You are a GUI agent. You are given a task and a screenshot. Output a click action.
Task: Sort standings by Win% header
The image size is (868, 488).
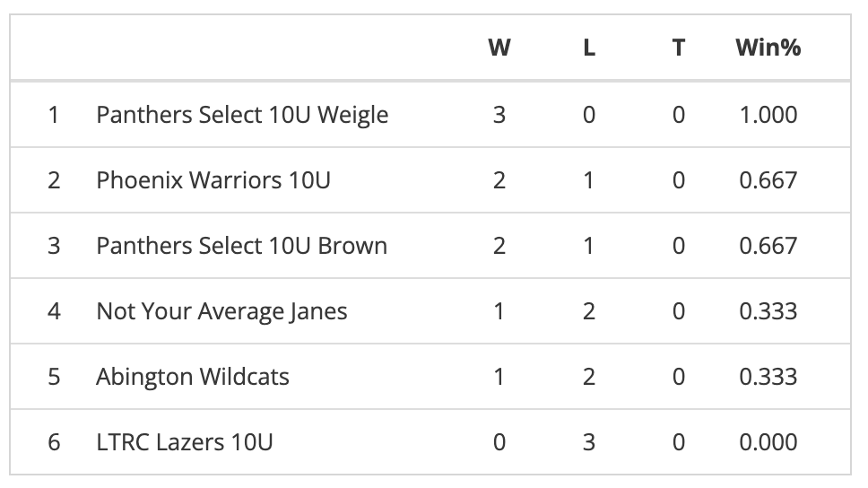768,48
